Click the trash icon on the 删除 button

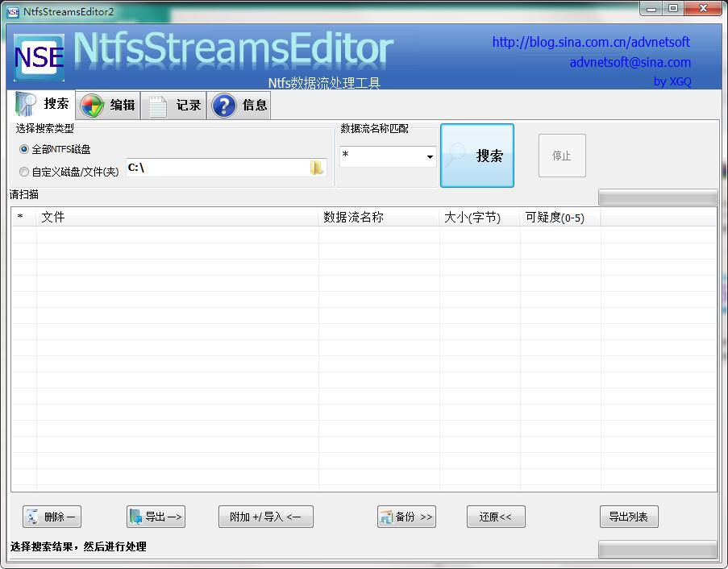click(x=32, y=517)
